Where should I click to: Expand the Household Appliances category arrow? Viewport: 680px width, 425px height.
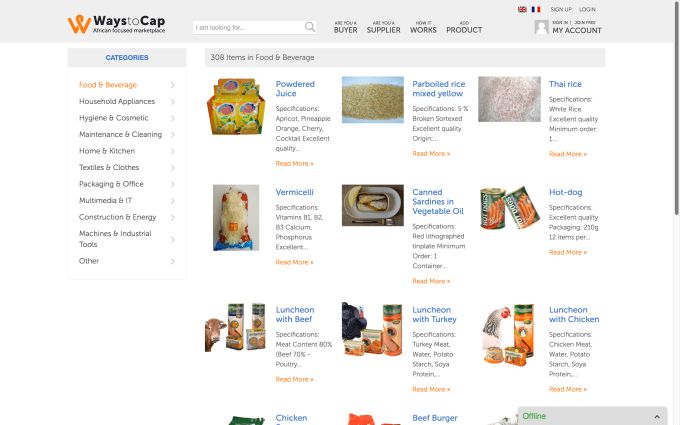click(173, 101)
